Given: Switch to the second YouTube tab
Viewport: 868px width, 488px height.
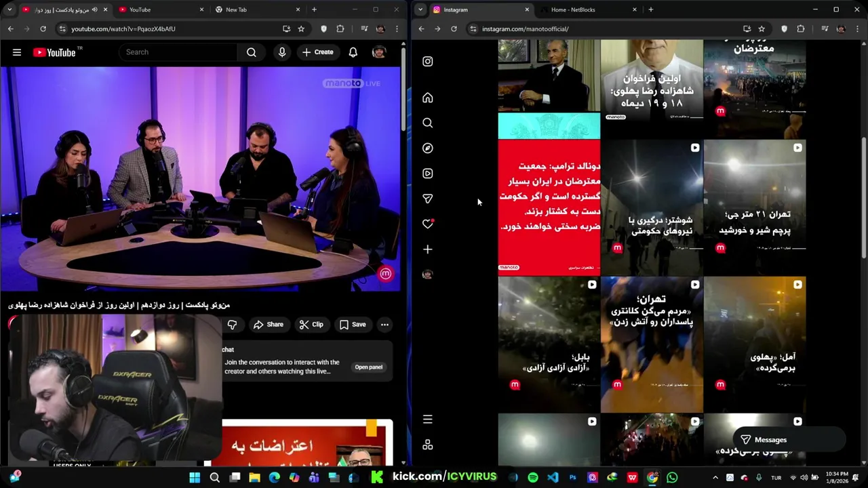Looking at the screenshot, I should 159,9.
